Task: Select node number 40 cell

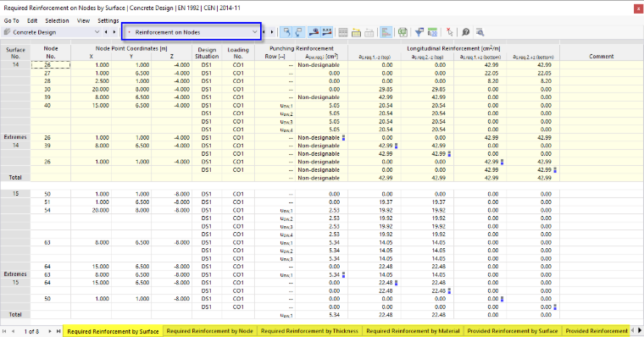Action: [51, 106]
